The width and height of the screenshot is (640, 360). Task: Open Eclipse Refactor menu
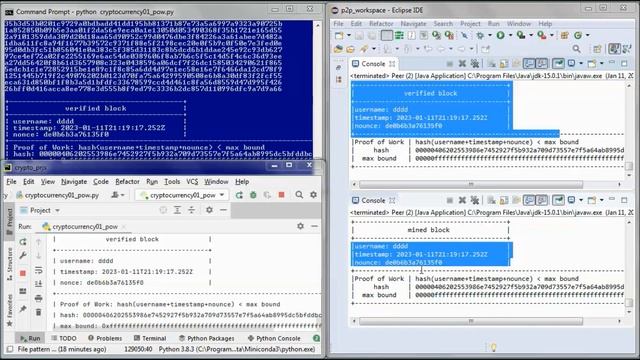[x=381, y=24]
